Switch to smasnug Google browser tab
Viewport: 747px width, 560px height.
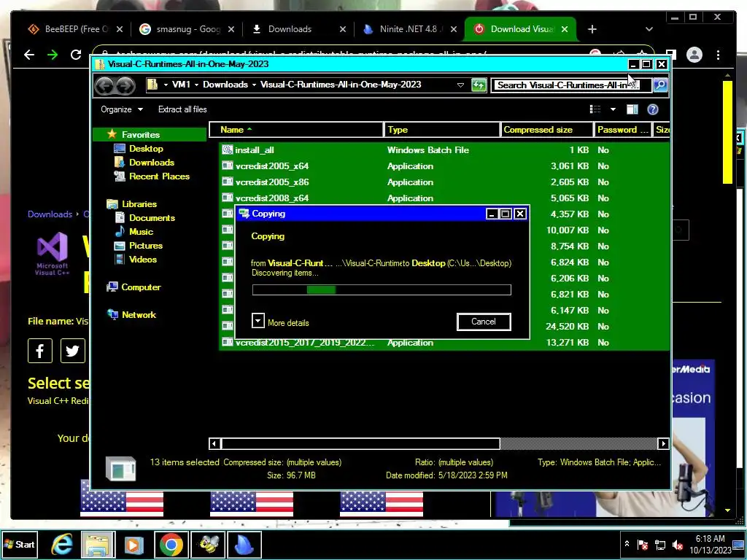click(x=181, y=29)
